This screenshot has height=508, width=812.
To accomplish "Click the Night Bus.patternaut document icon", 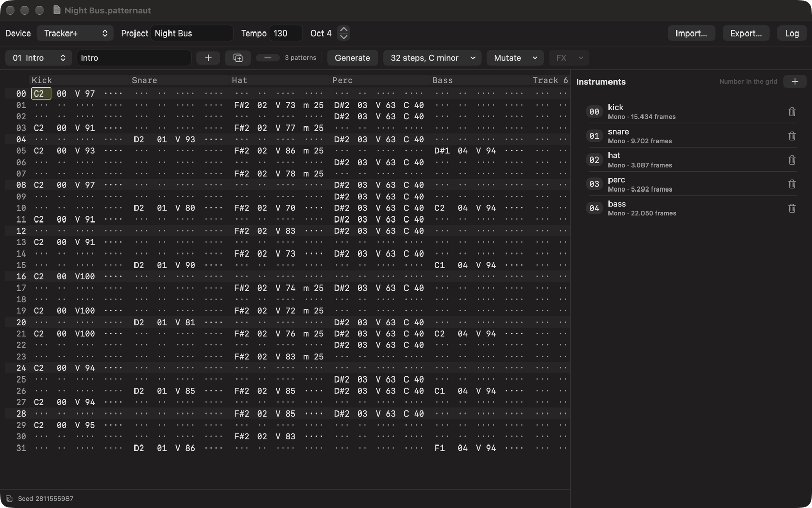I will tap(57, 10).
